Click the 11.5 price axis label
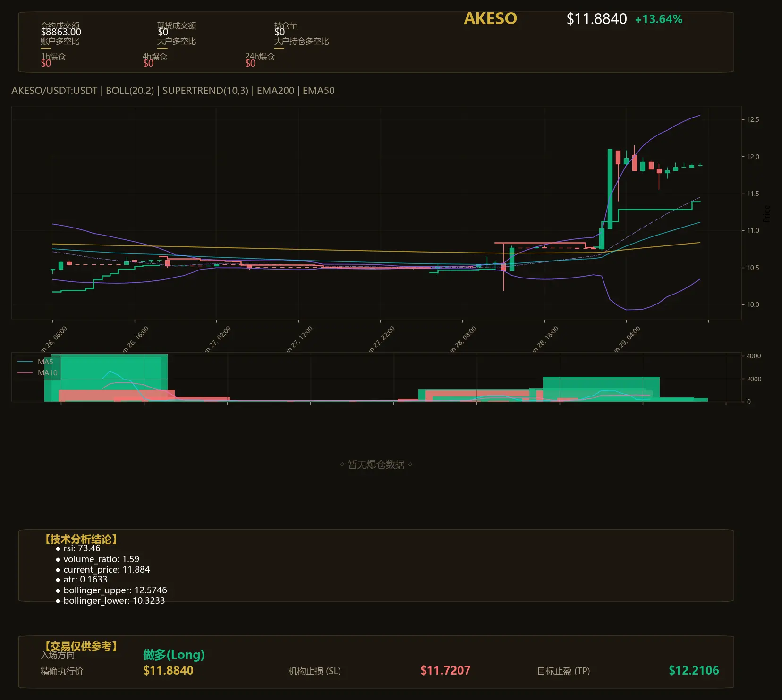782x700 pixels. pos(753,194)
